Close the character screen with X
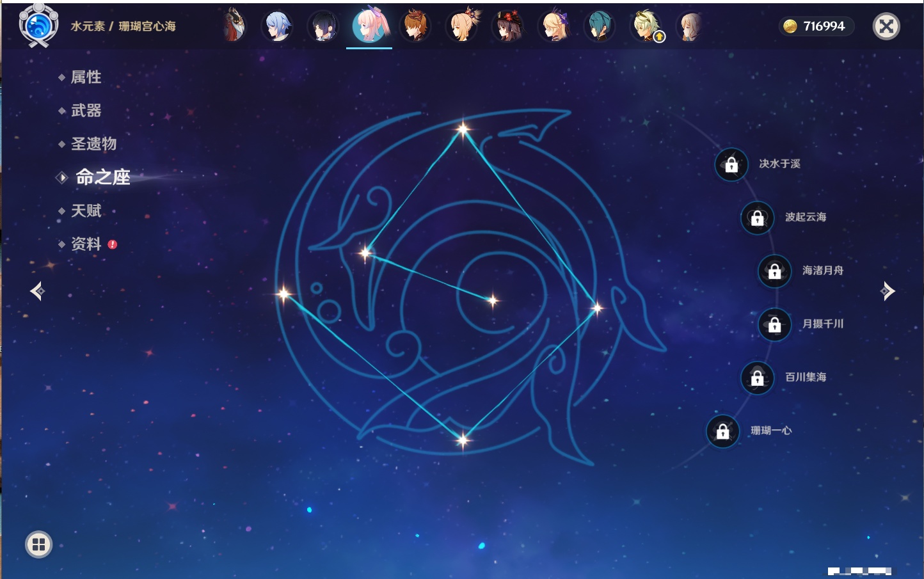The image size is (924, 579). point(886,26)
